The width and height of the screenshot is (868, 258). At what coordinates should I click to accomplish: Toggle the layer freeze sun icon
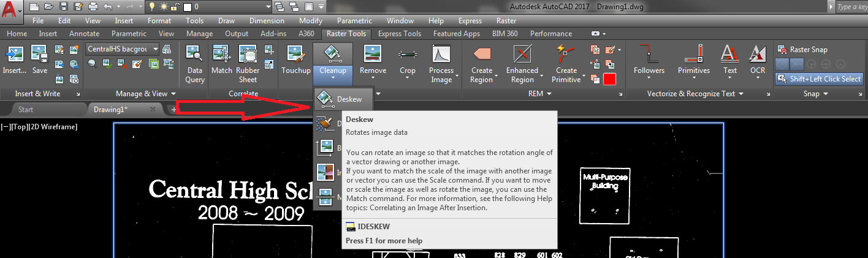(162, 7)
